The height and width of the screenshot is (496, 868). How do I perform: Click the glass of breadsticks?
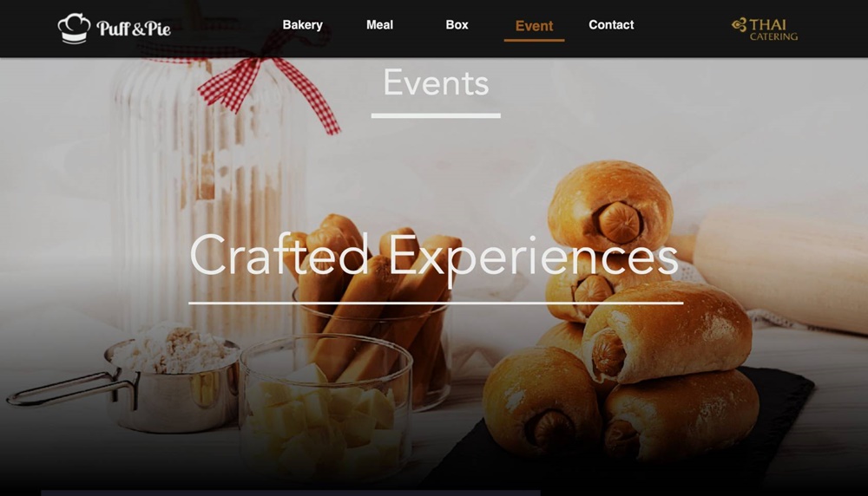point(377,310)
